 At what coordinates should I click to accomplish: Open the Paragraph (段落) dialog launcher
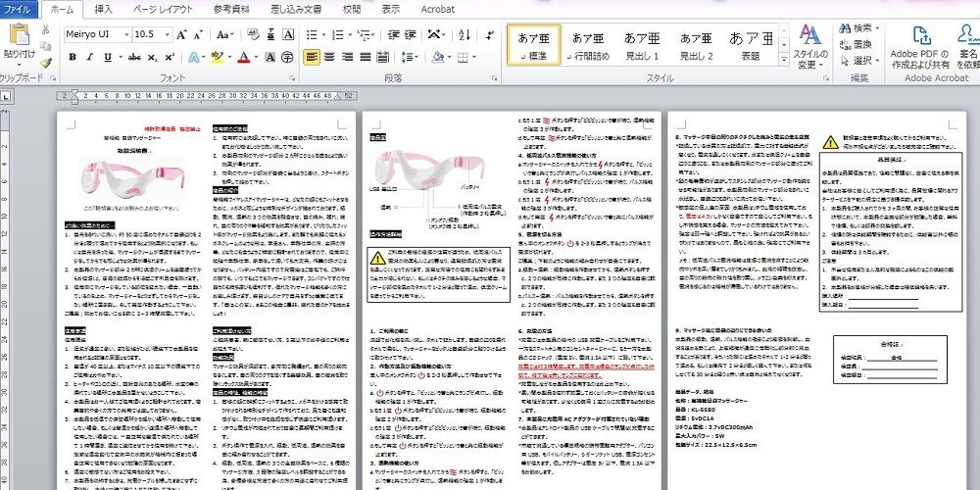[494, 78]
